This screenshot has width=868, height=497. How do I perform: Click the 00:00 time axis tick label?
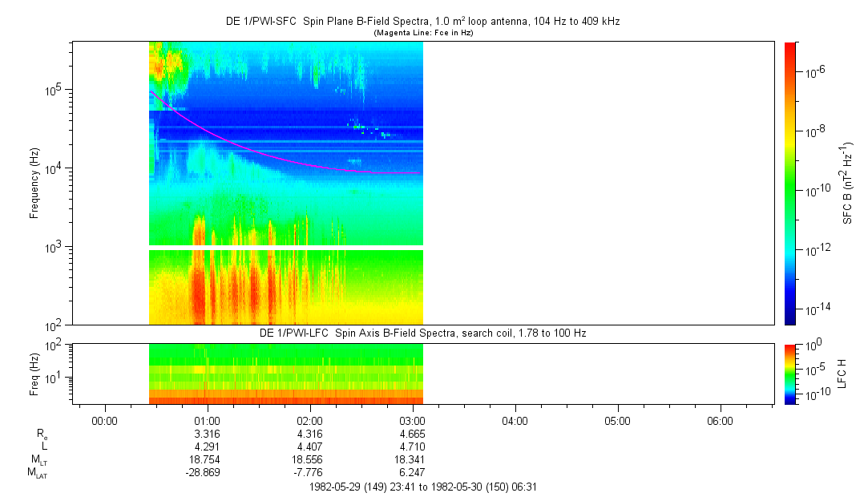105,420
